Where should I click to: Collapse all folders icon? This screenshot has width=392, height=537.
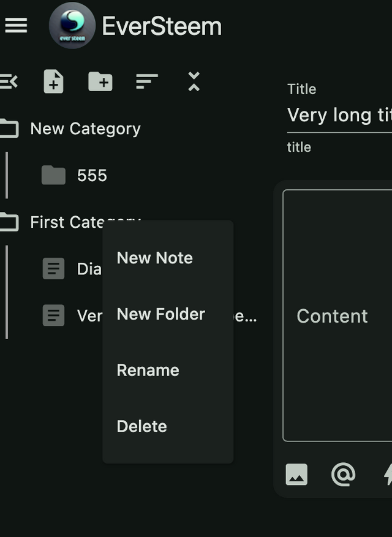click(194, 81)
